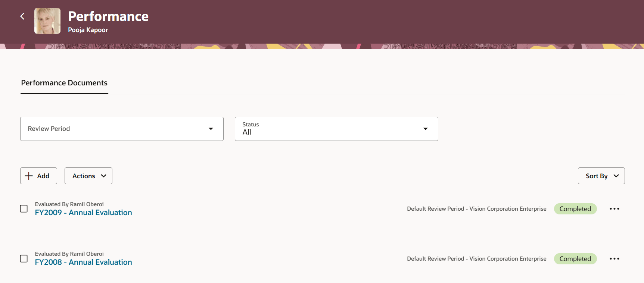Go back using the left chevron arrow
This screenshot has width=644, height=283.
tap(22, 16)
